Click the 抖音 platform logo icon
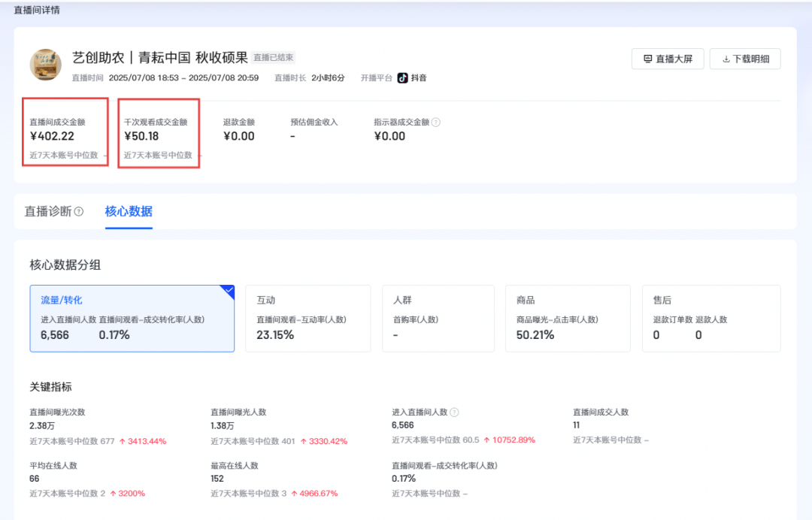The image size is (812, 520). [403, 77]
